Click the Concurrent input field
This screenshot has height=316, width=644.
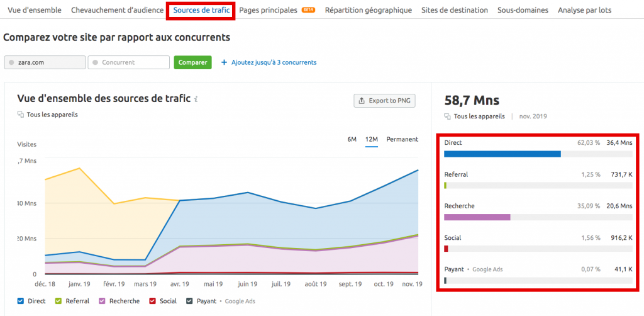(x=128, y=62)
